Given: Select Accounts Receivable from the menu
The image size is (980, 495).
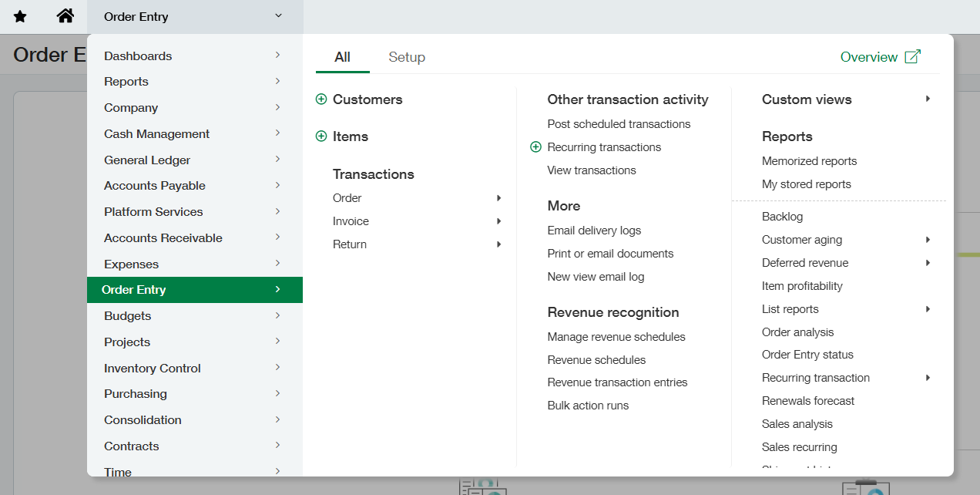Looking at the screenshot, I should coord(163,238).
